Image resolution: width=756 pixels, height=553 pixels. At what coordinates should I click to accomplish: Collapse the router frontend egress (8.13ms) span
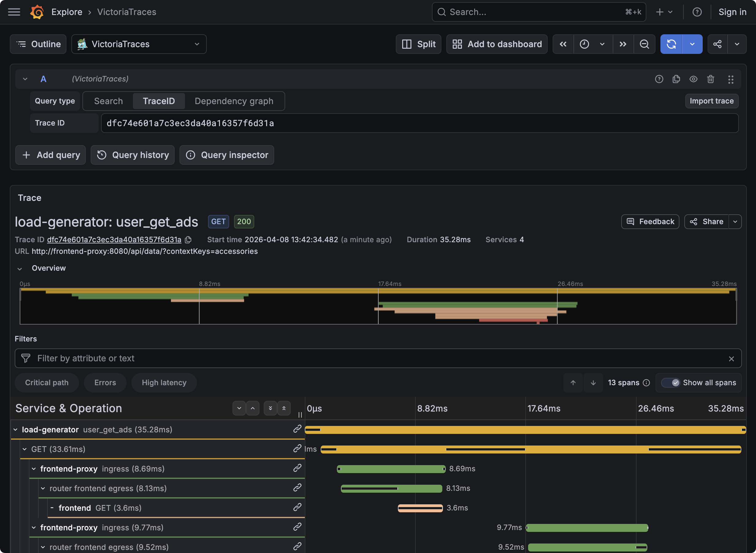[43, 488]
